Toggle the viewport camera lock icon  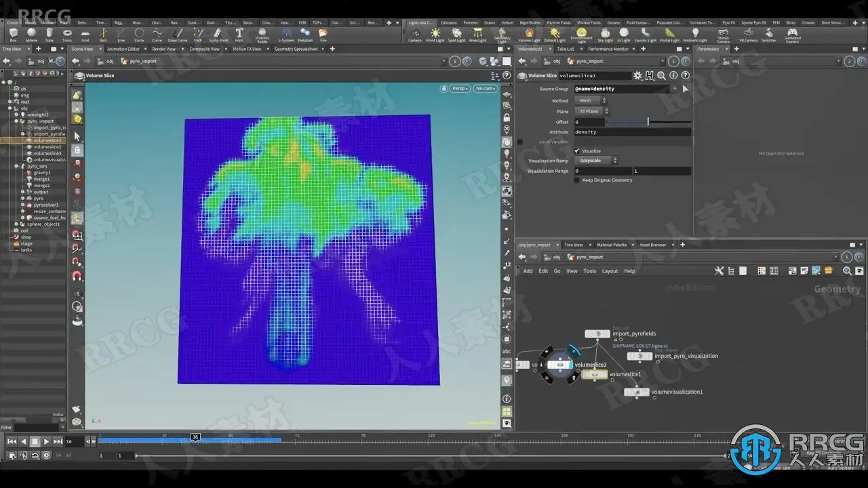pyautogui.click(x=444, y=89)
